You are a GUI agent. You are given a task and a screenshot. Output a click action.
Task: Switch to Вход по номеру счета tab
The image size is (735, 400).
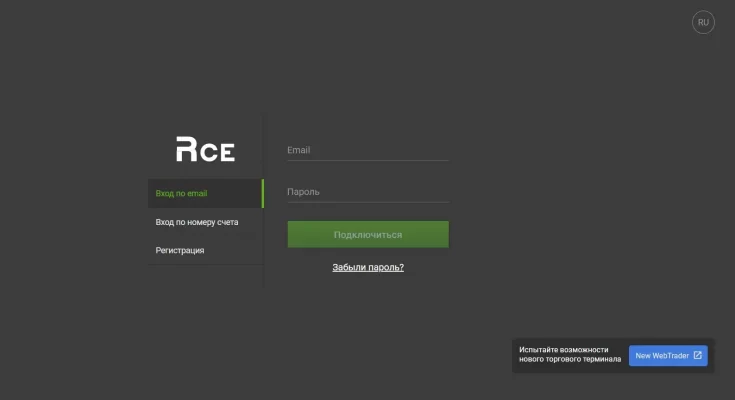point(206,222)
